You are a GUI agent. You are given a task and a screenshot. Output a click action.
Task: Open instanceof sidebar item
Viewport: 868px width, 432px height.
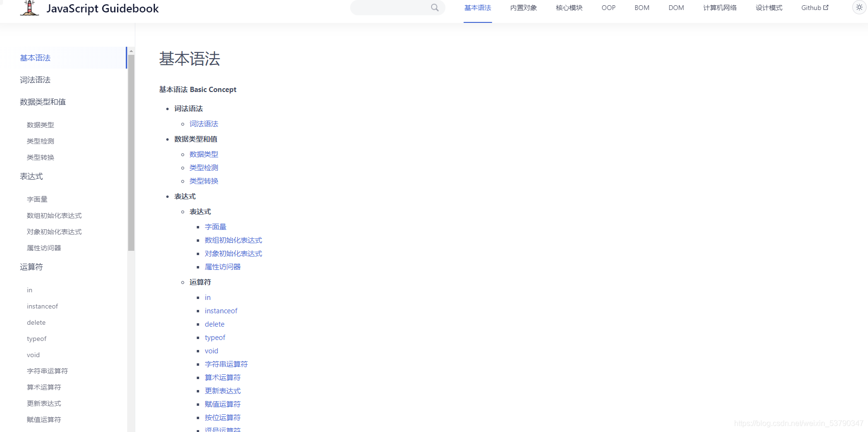coord(42,306)
